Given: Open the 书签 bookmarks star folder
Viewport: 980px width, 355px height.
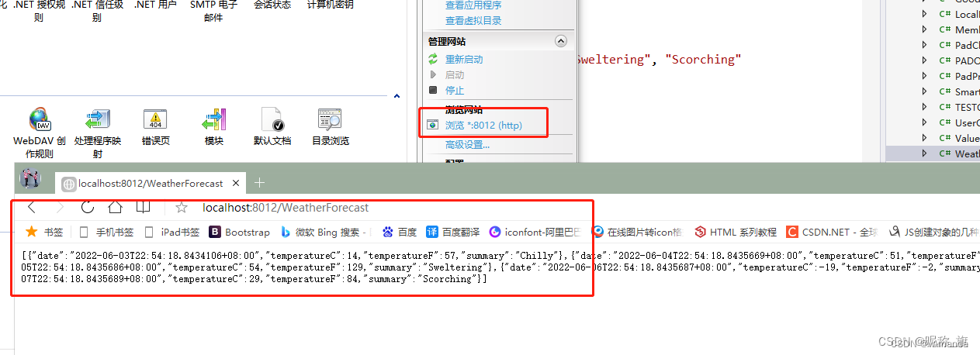Looking at the screenshot, I should (x=44, y=232).
